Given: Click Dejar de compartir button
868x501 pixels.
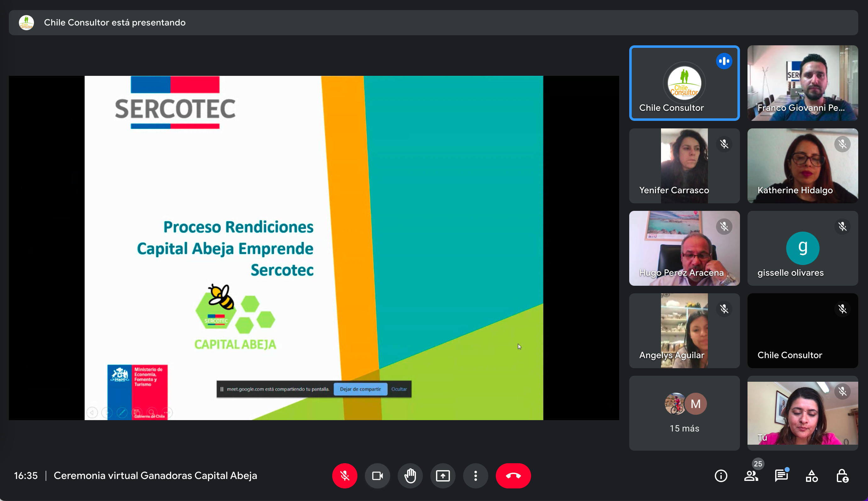Looking at the screenshot, I should point(361,389).
